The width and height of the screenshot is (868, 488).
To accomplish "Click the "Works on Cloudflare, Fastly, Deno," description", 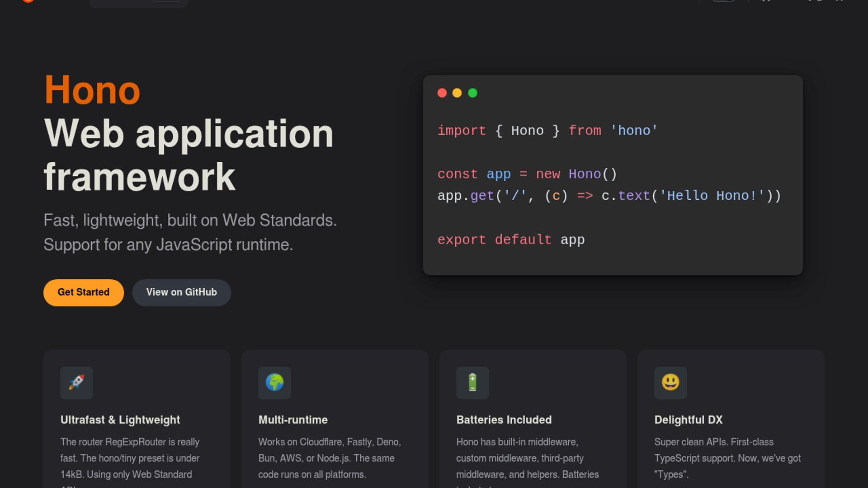I will click(x=330, y=442).
